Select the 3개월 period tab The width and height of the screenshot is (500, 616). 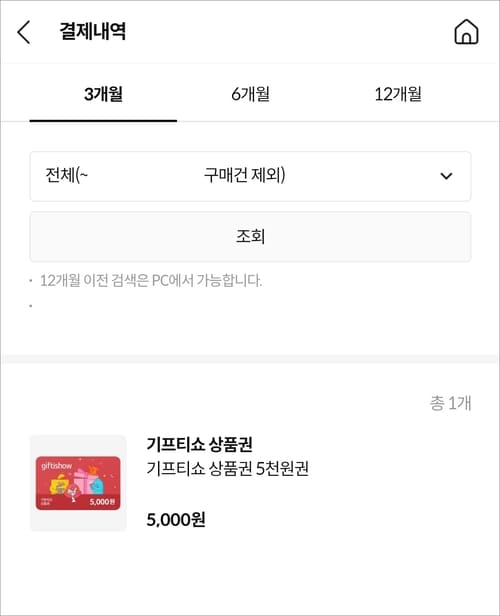(x=103, y=94)
